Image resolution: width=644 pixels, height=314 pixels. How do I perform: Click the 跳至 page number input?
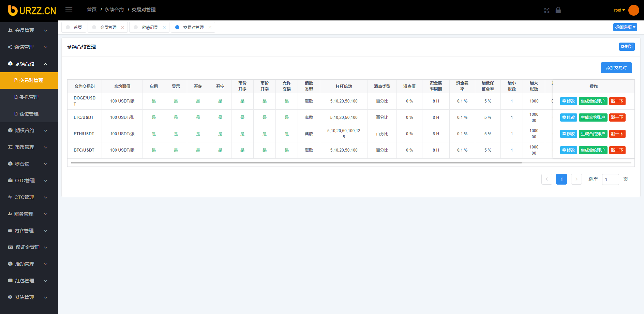coord(610,179)
